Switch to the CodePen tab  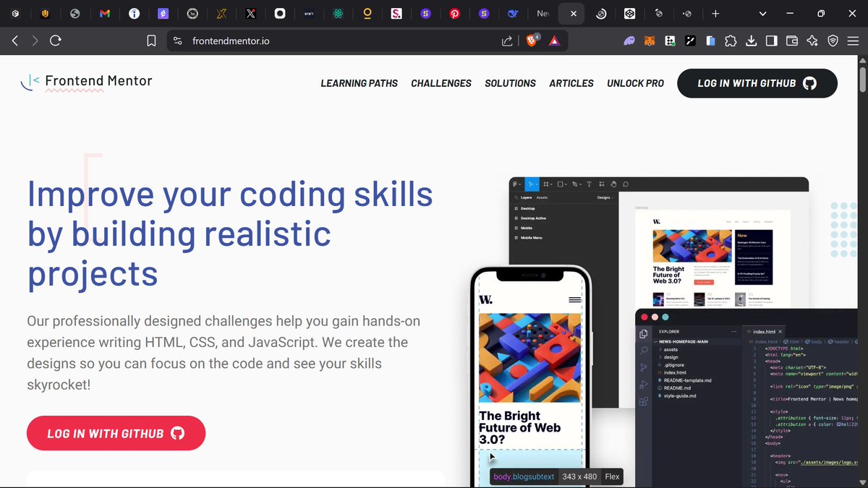[629, 13]
